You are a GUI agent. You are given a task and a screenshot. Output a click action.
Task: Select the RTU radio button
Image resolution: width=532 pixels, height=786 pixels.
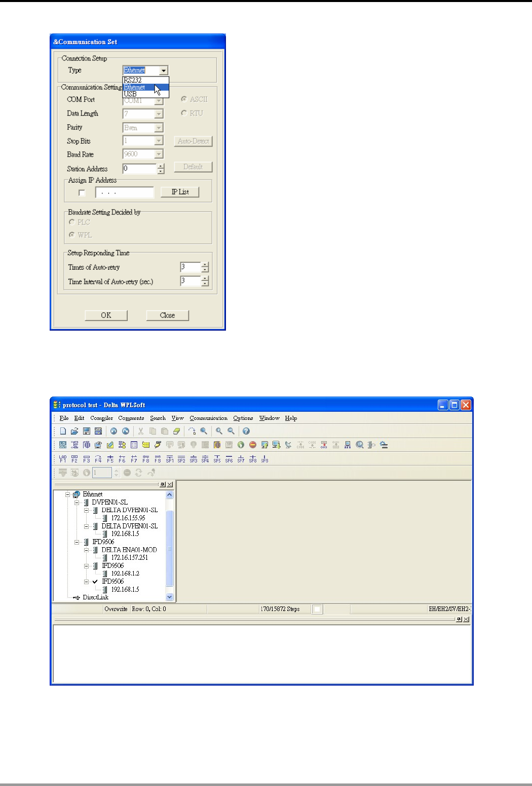point(184,113)
